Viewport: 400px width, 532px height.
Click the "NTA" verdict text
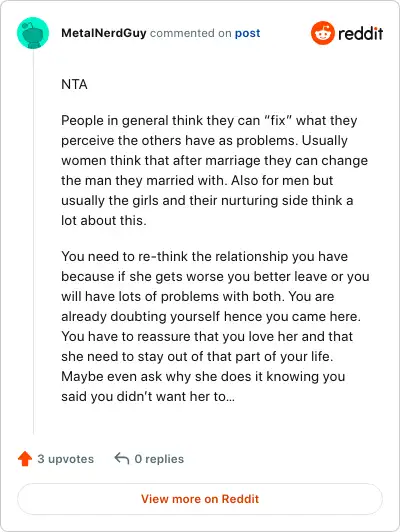pos(74,84)
